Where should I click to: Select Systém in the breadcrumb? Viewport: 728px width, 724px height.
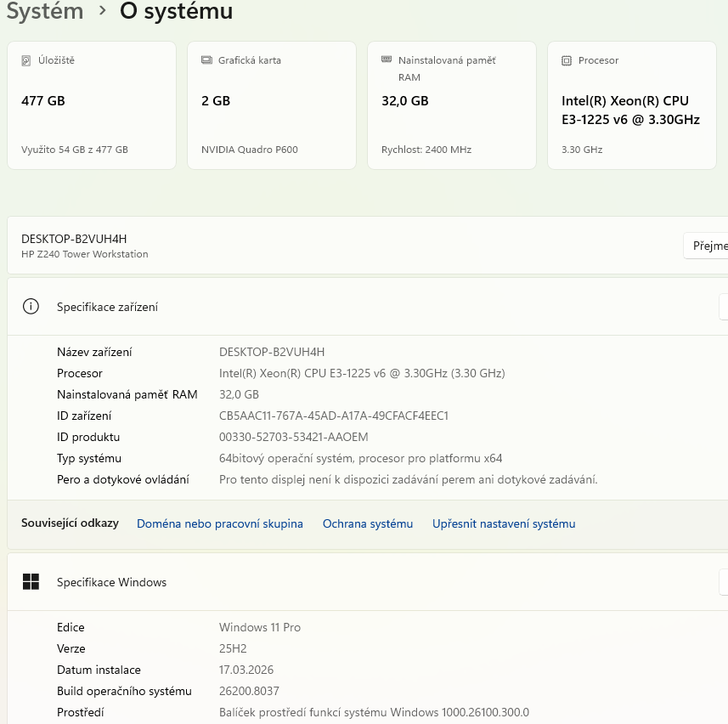tap(45, 12)
